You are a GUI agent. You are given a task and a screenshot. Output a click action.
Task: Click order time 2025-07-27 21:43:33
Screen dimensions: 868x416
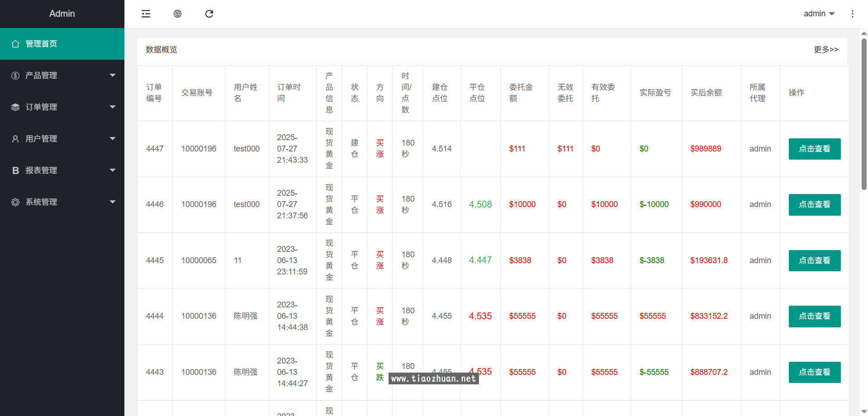(x=292, y=149)
